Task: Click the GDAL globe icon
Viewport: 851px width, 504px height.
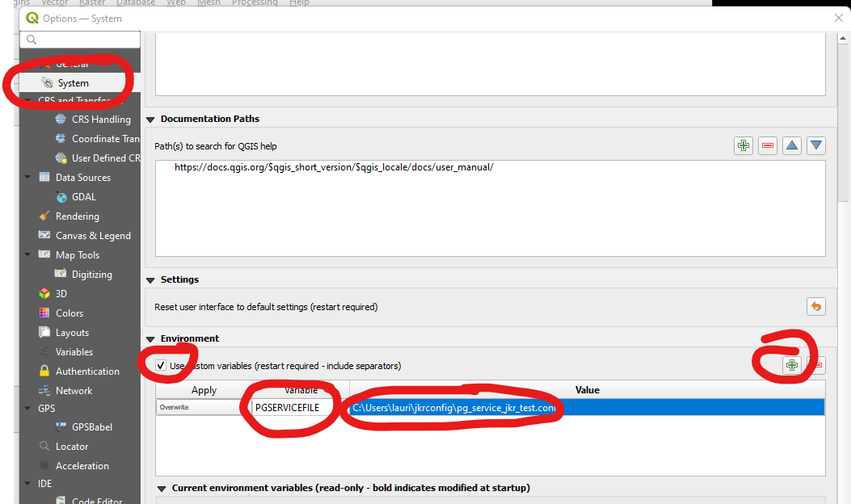Action: pyautogui.click(x=61, y=197)
